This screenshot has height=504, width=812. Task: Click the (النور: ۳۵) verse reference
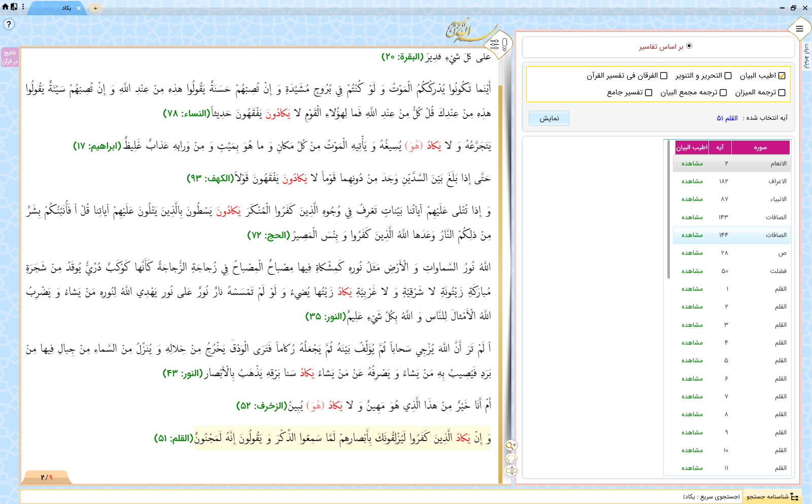pyautogui.click(x=326, y=316)
